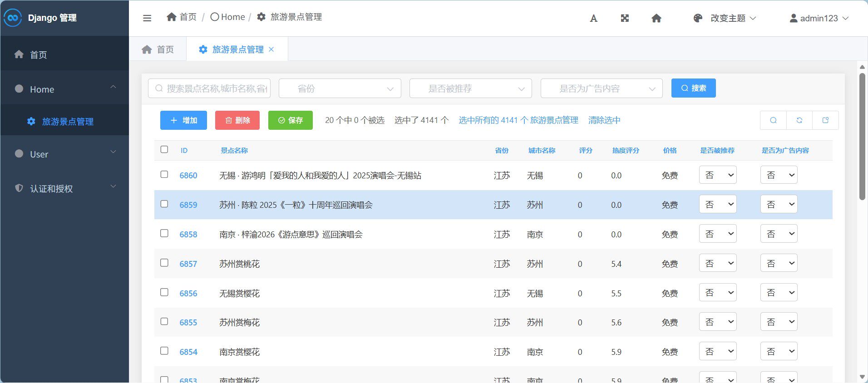Click the gear icon on the 旅游景点管理 tab
The image size is (868, 383).
pos(203,49)
